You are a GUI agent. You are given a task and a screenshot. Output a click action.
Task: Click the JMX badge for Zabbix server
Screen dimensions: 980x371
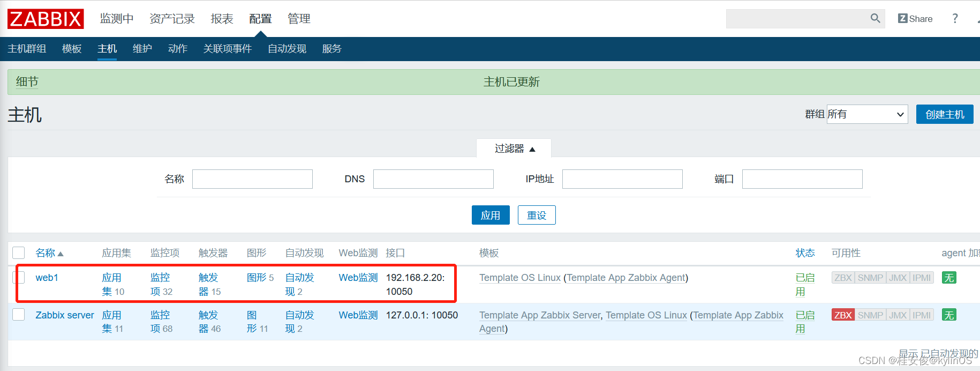click(898, 315)
